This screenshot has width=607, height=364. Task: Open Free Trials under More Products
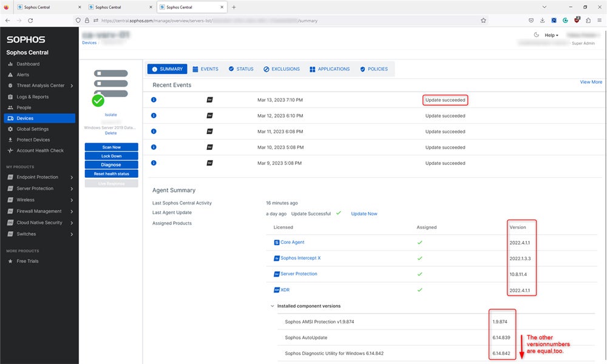(29, 261)
